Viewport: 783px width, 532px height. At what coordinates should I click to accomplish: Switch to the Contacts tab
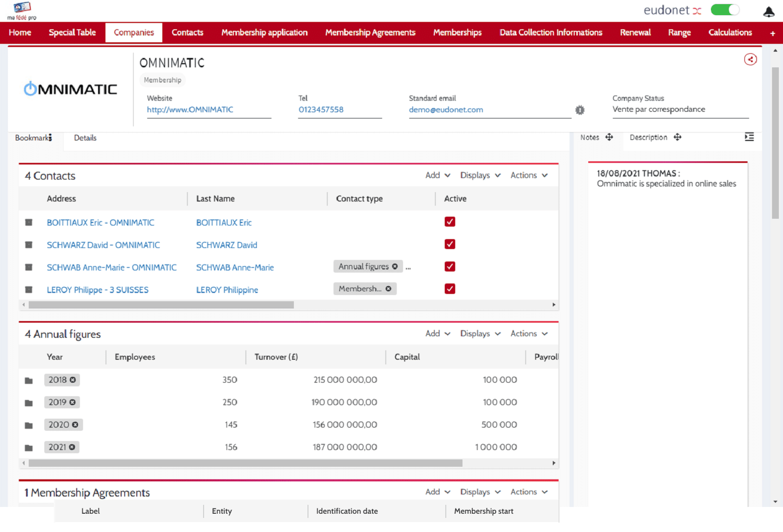187,32
